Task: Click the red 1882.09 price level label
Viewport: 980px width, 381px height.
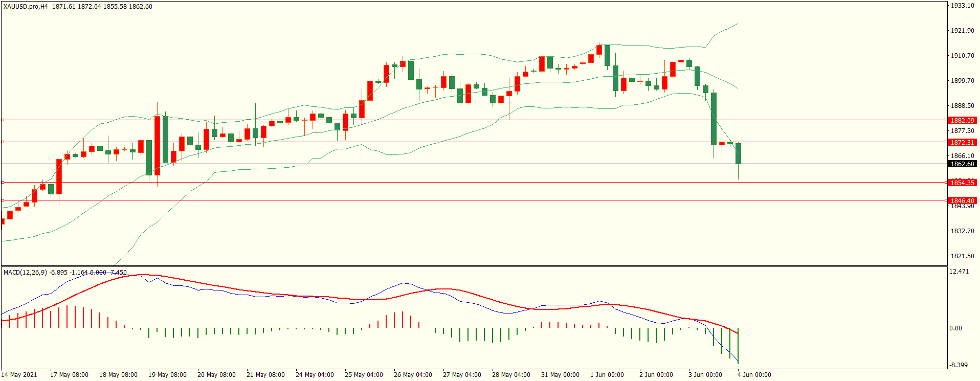Action: pos(962,120)
